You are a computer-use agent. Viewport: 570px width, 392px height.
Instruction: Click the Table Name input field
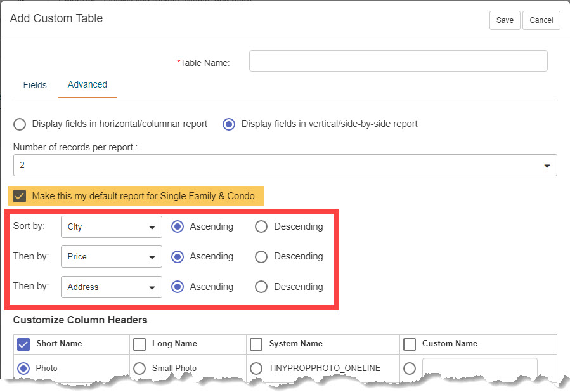398,61
